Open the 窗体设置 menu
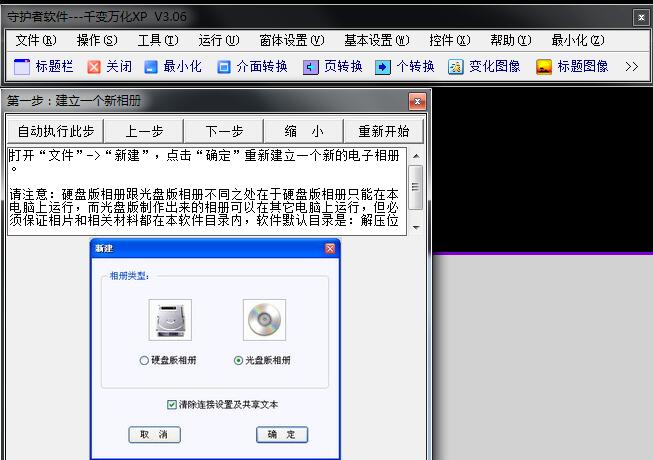 point(291,40)
